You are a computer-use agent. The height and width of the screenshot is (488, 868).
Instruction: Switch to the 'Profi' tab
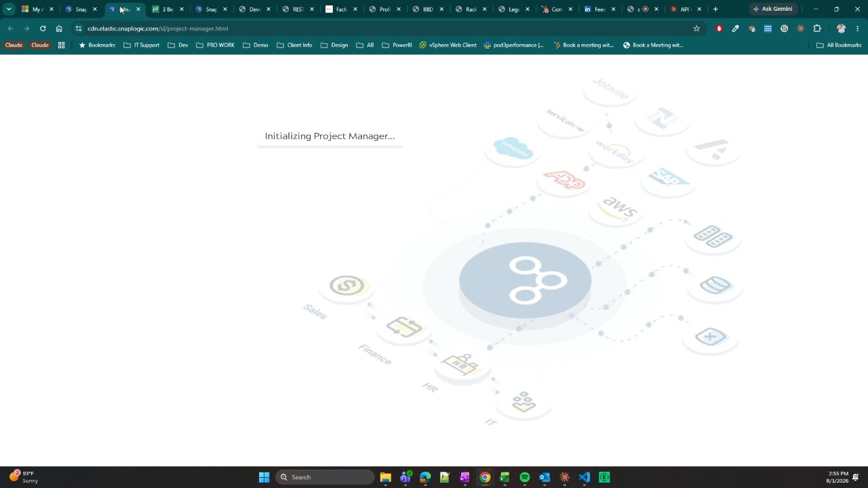(384, 9)
